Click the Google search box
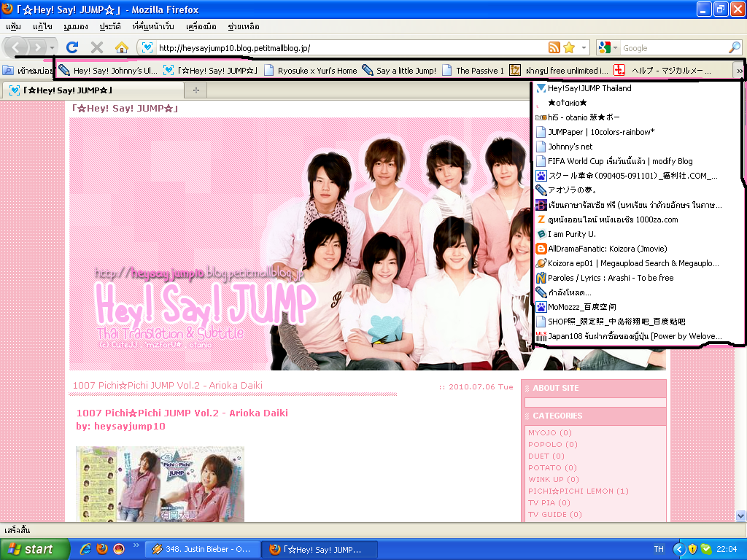Screen dimensions: 747x560 673,48
